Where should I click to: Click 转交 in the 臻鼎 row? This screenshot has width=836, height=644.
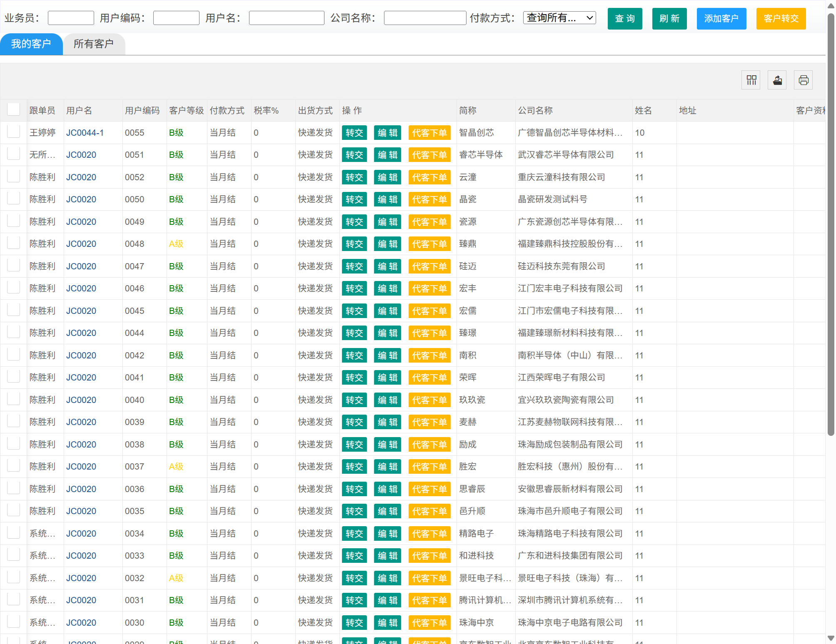pyautogui.click(x=354, y=244)
